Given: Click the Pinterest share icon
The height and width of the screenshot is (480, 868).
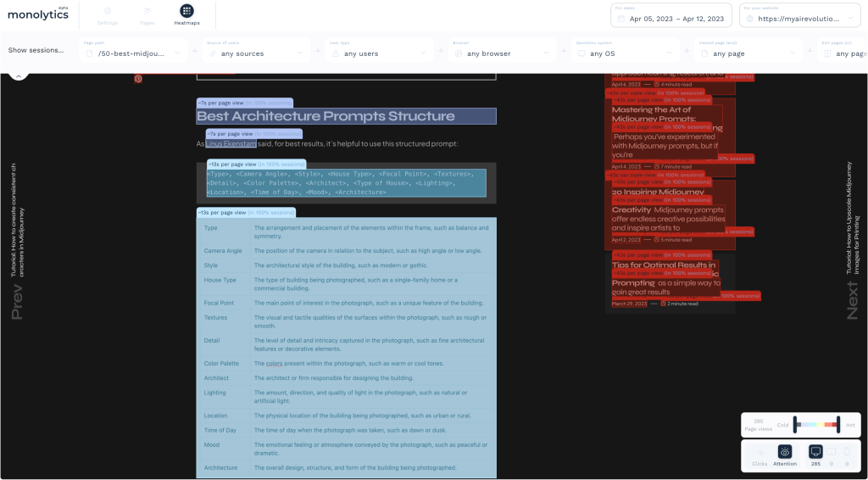Looking at the screenshot, I should point(138,79).
